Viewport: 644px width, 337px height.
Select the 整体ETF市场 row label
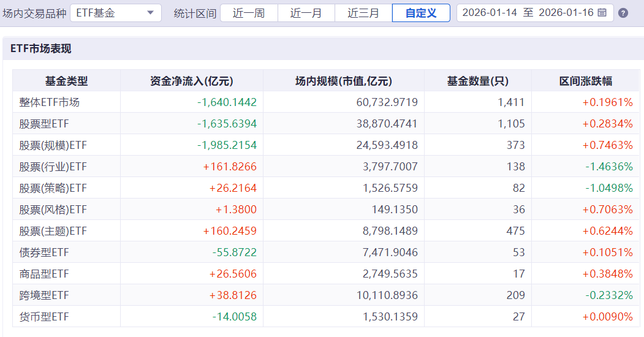(49, 102)
